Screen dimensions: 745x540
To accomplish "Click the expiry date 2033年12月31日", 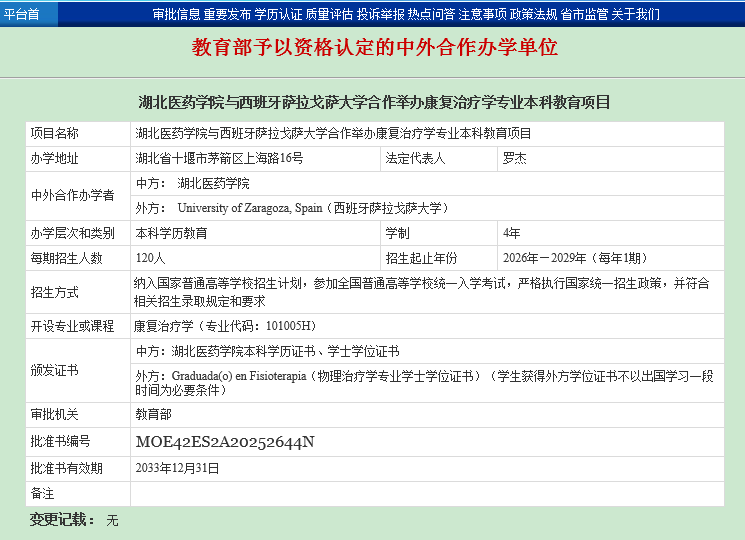I will 177,467.
